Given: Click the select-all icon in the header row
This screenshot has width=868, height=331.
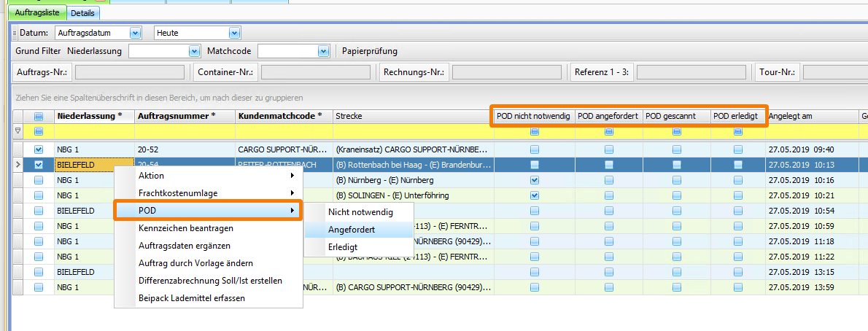Looking at the screenshot, I should (39, 116).
